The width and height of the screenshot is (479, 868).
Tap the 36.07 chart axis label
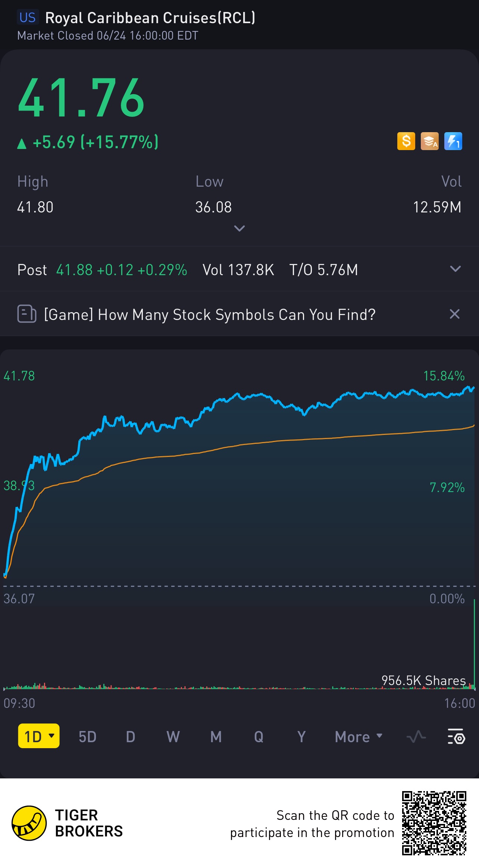(19, 599)
